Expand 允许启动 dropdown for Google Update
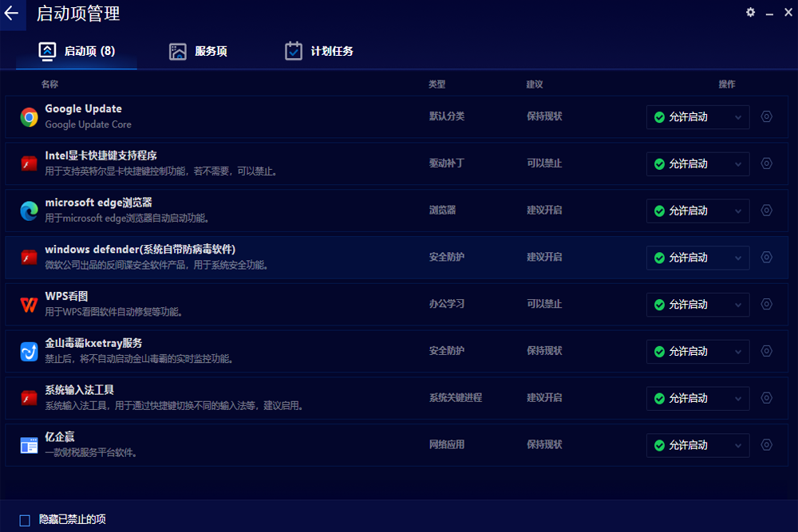 tap(697, 117)
